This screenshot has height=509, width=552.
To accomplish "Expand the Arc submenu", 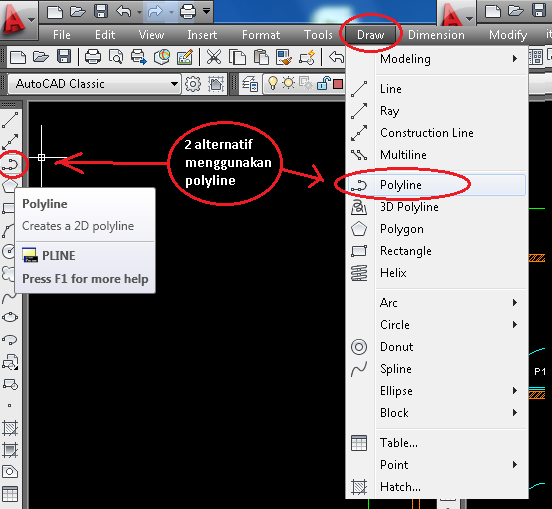I will (436, 303).
